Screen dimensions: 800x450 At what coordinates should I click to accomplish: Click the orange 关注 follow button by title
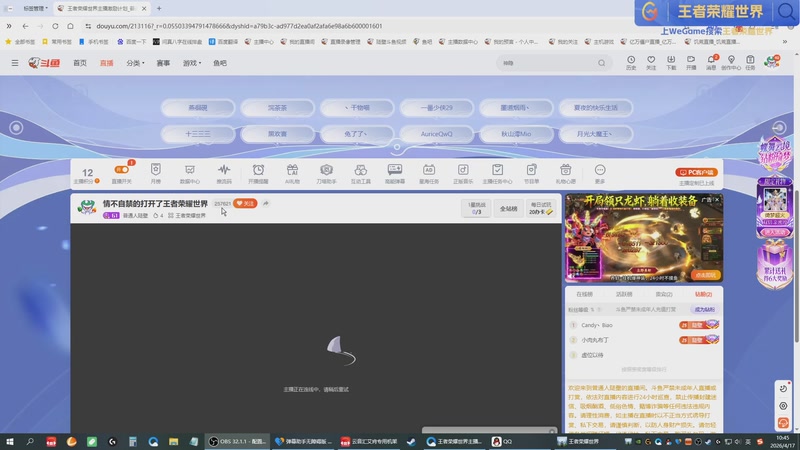click(x=245, y=203)
